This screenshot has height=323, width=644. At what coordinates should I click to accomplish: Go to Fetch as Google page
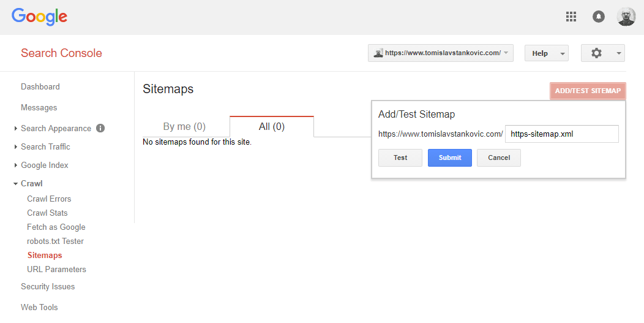coord(56,227)
